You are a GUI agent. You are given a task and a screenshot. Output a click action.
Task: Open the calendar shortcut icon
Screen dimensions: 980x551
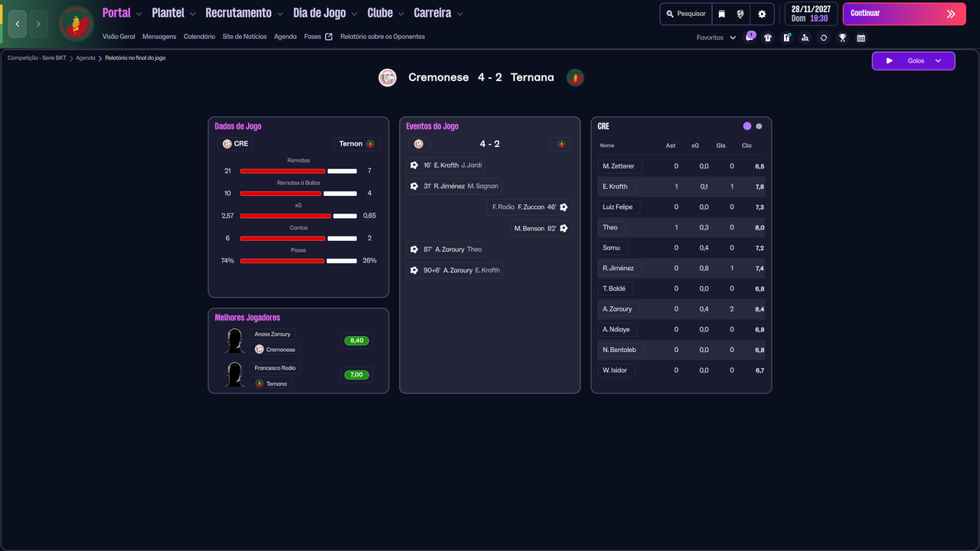point(861,37)
